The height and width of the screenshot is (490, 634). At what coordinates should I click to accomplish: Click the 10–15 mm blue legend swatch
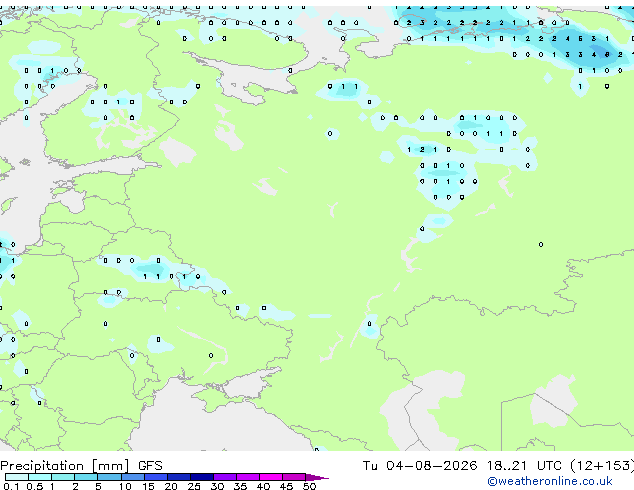click(x=133, y=477)
